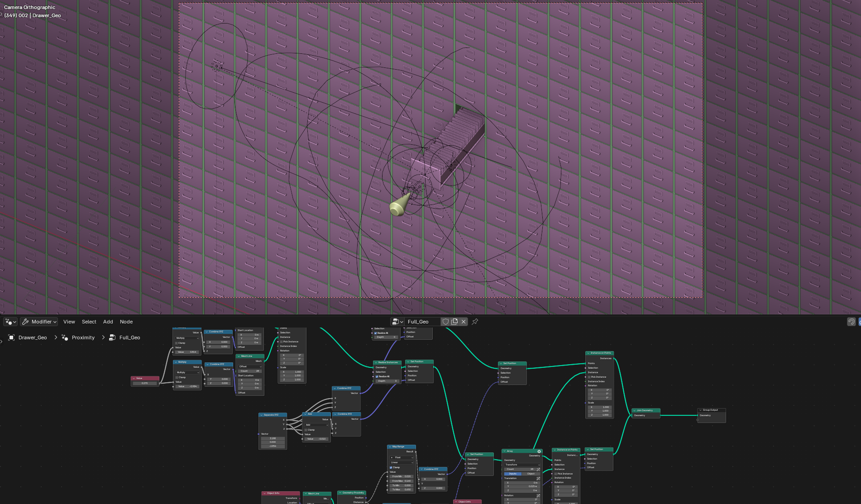Click the Count 28 field in Mesh Line
Image resolution: width=861 pixels, height=504 pixels.
point(250,371)
